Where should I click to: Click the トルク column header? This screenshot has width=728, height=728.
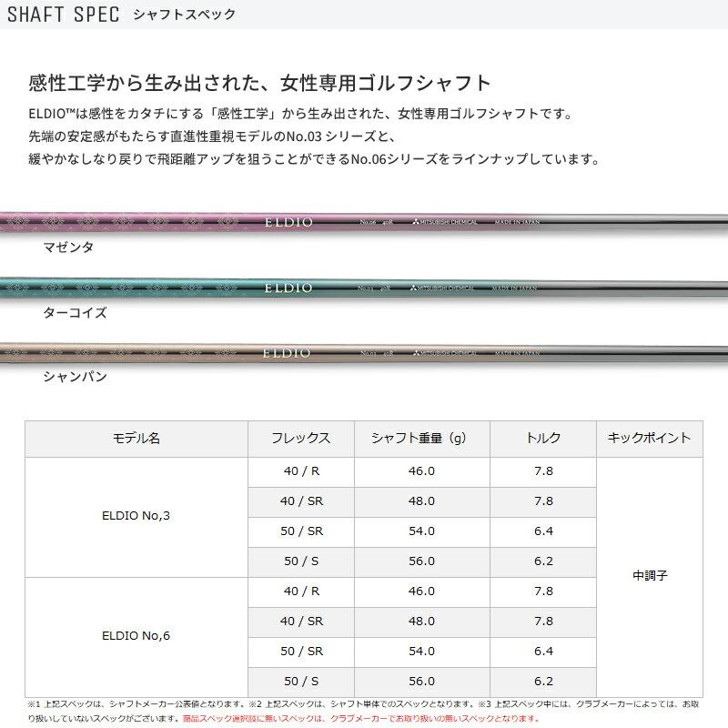[x=543, y=439]
